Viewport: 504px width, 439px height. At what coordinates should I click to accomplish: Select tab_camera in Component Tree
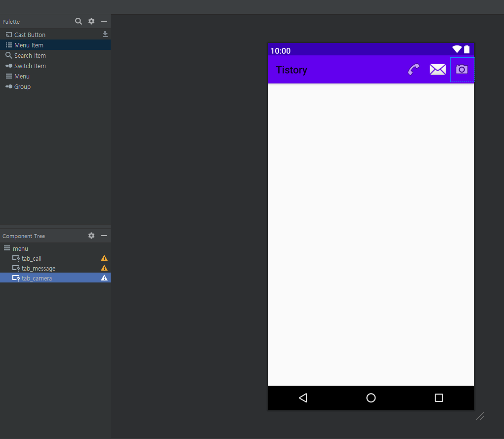click(55, 278)
